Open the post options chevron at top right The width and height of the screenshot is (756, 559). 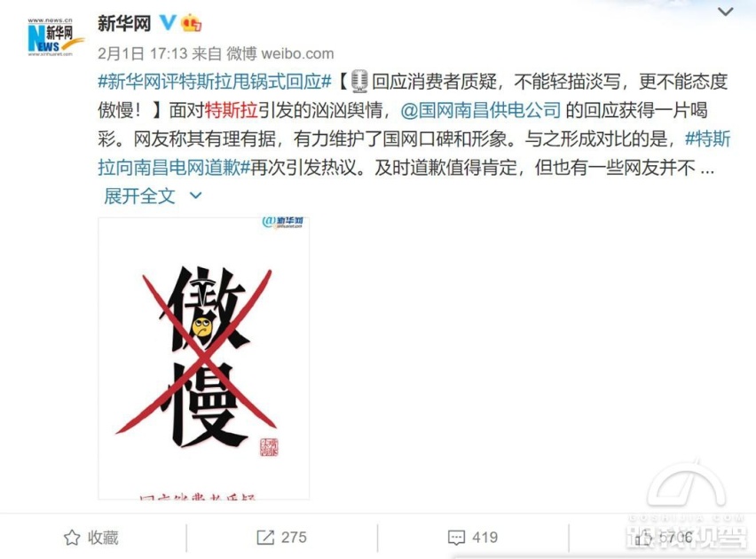click(725, 12)
